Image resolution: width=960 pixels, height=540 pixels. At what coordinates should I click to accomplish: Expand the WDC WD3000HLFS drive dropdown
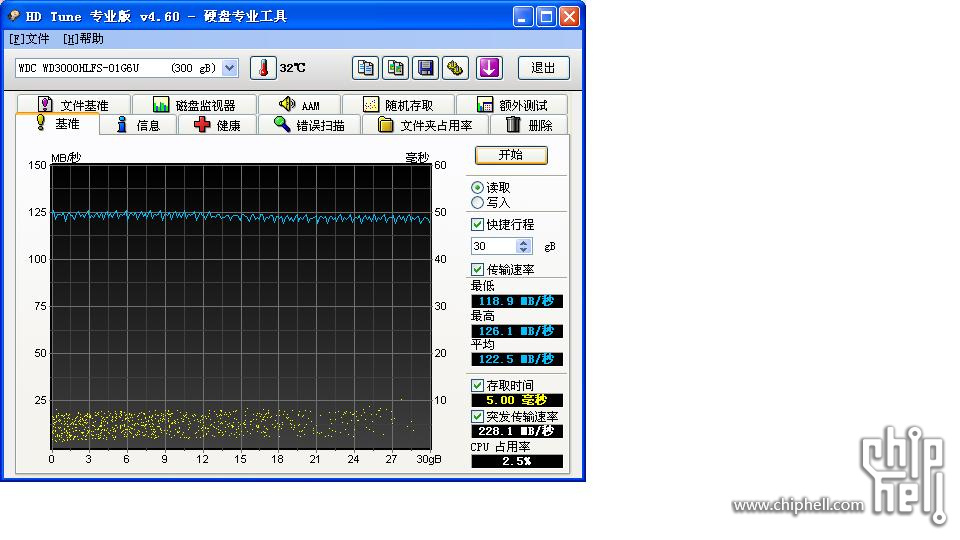(x=230, y=67)
